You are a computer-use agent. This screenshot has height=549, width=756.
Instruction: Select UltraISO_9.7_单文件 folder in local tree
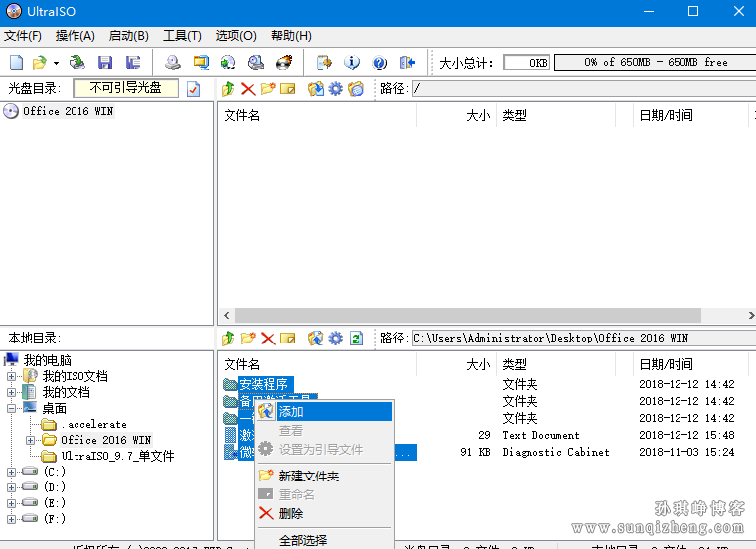[x=117, y=456]
